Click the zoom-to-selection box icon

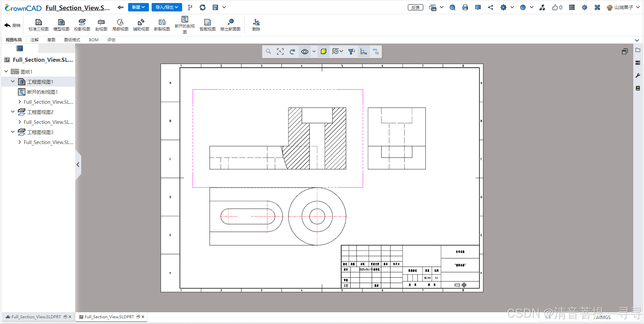(x=280, y=51)
